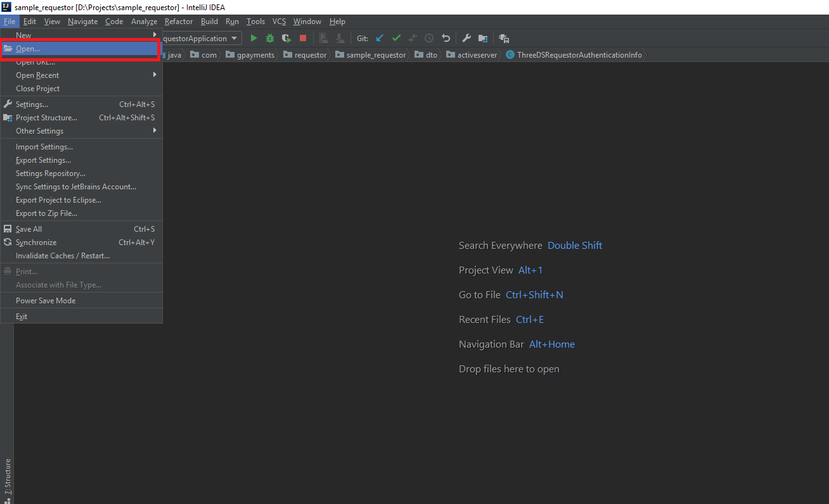The image size is (829, 504).
Task: Expand the Open Recent submenu
Action: tap(81, 75)
